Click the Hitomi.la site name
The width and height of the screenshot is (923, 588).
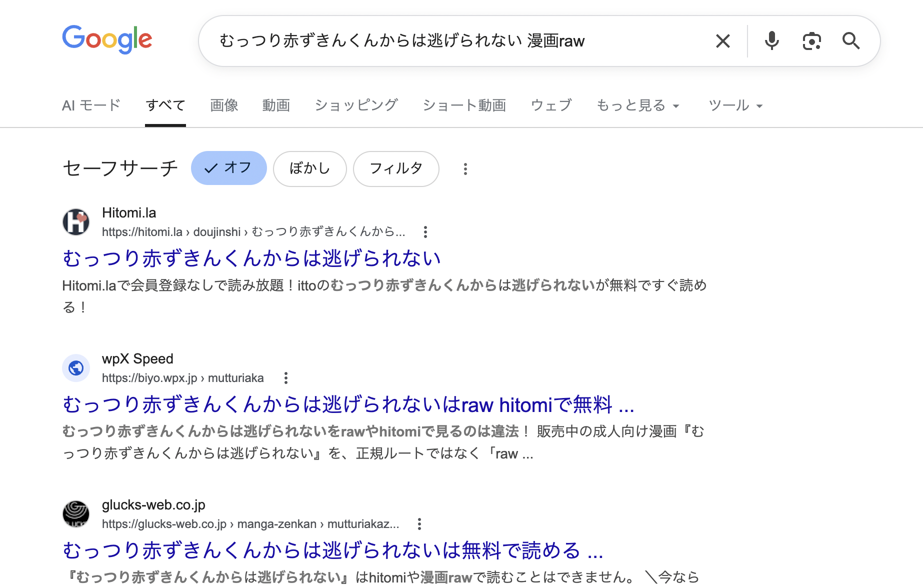[x=129, y=213]
